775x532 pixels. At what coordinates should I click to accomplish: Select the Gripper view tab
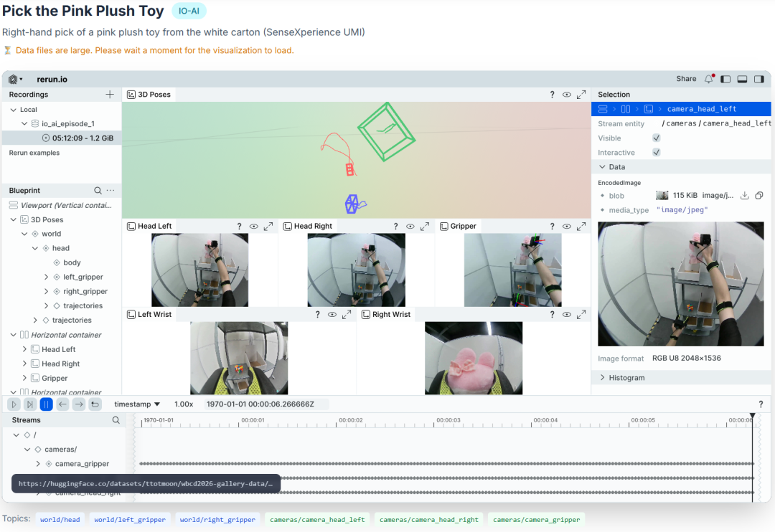pyautogui.click(x=458, y=227)
